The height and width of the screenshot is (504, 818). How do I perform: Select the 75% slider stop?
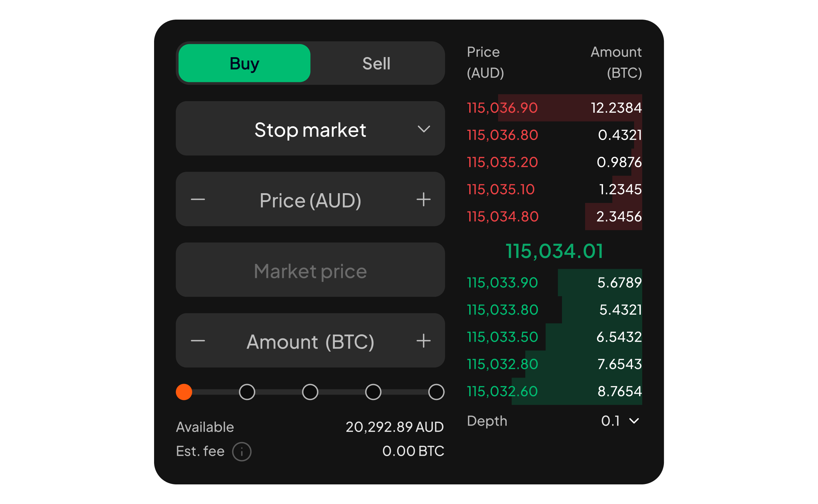(x=373, y=392)
